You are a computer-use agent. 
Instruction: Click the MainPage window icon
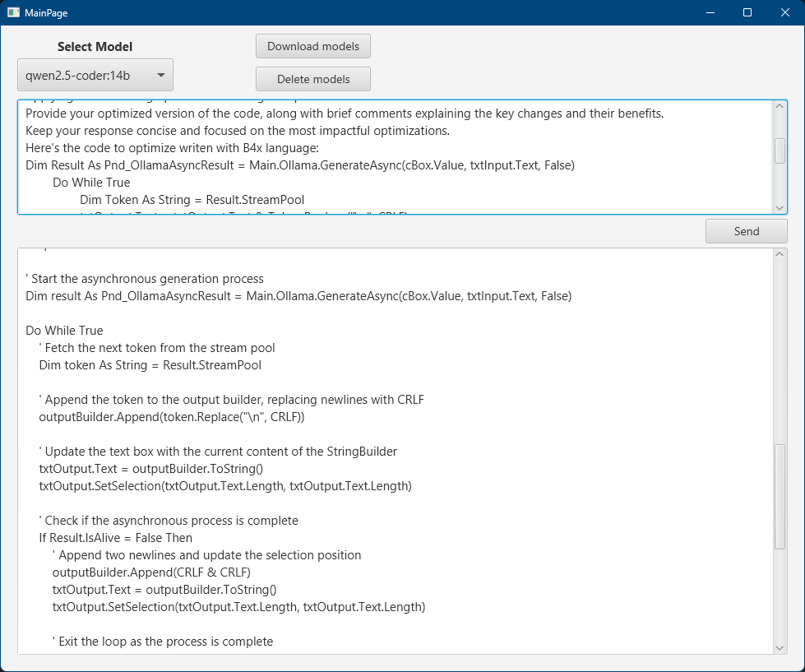(x=13, y=12)
